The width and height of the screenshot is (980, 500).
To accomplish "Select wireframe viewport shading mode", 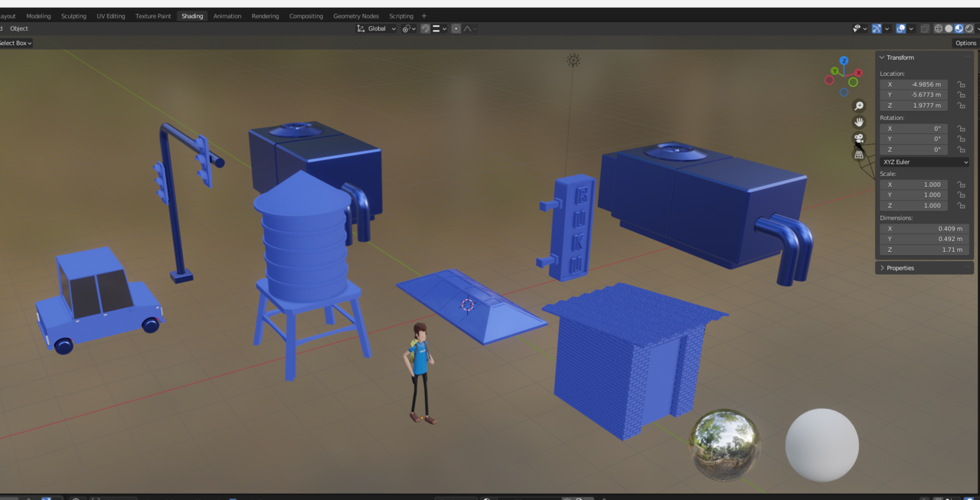I will pyautogui.click(x=938, y=28).
